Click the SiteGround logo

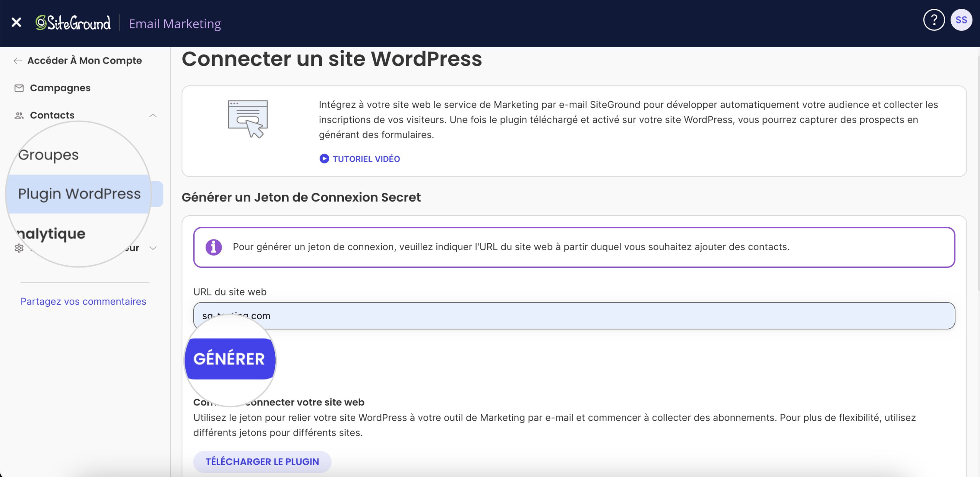tap(73, 23)
